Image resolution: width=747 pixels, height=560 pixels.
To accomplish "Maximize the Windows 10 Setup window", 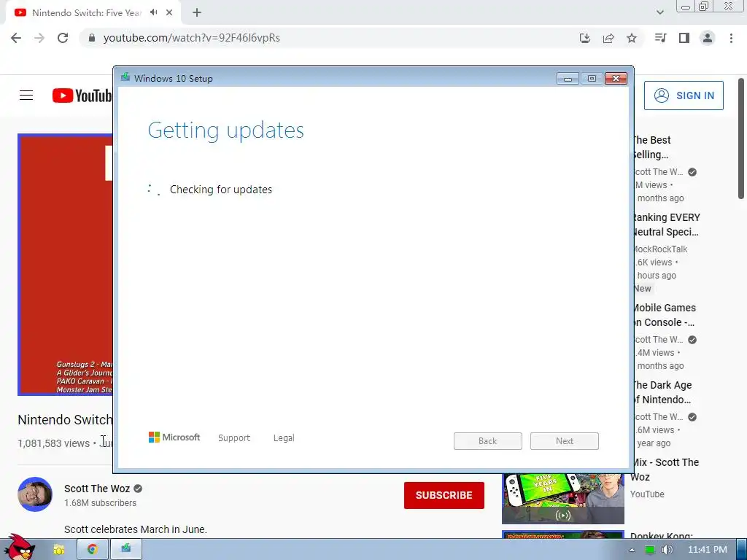I will (x=592, y=79).
